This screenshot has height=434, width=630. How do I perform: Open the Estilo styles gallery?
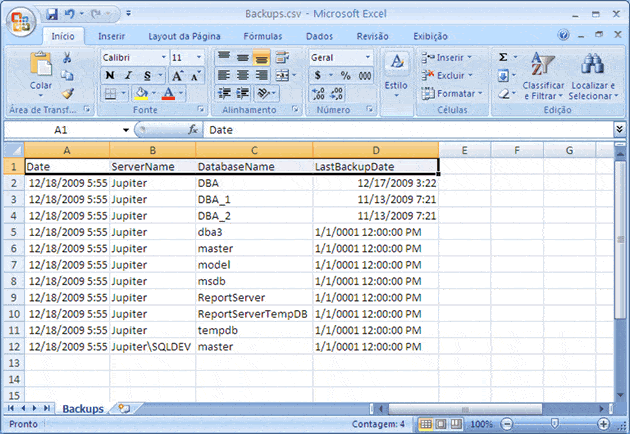[x=396, y=75]
